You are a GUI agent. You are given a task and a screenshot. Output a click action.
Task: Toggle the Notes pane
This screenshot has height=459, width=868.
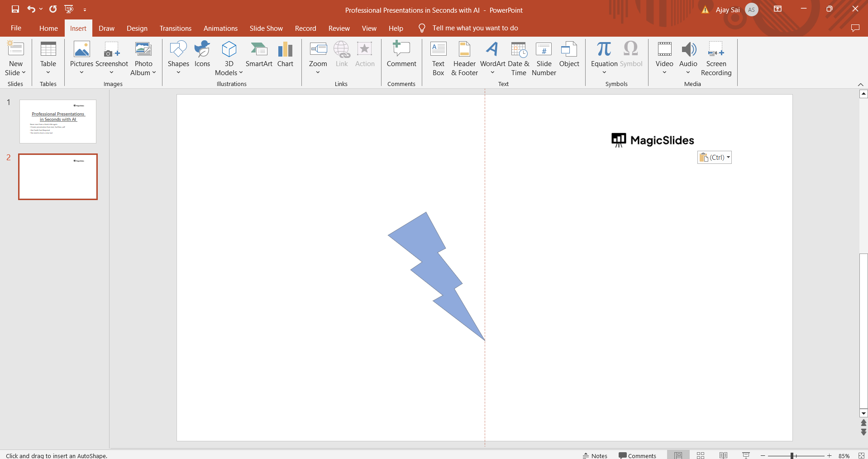pos(595,455)
